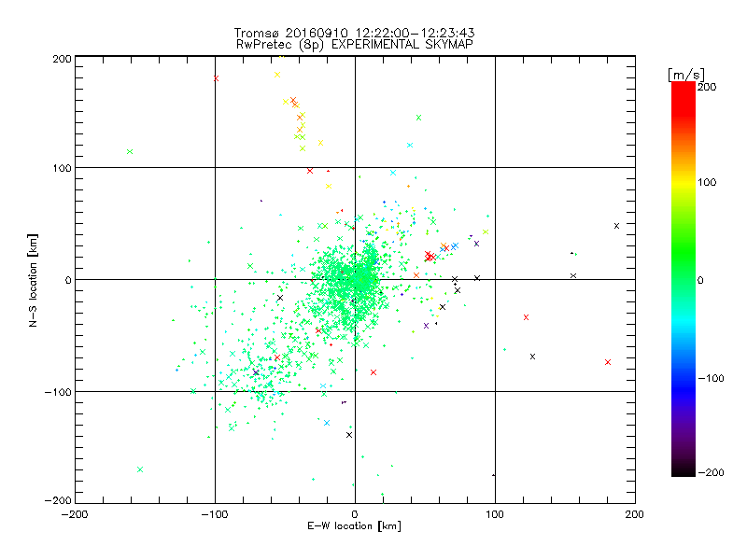This screenshot has height=560, width=747.
Task: Select the 'N-S location [km]' axis label
Action: click(33, 280)
